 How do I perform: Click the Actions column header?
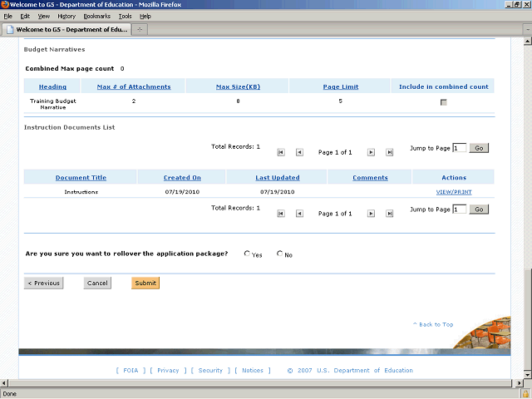coord(454,178)
